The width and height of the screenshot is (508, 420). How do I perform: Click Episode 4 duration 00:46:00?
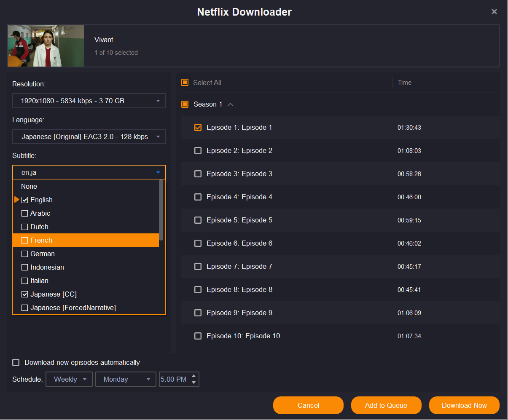coord(409,197)
